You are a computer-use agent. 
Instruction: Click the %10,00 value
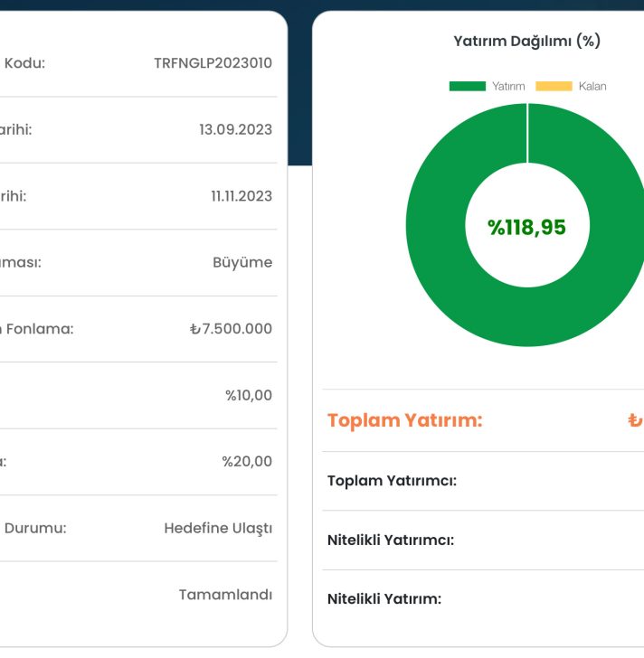[249, 395]
